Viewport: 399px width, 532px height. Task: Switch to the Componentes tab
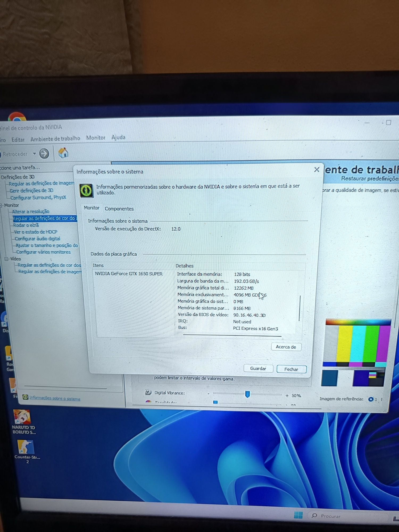click(x=119, y=209)
